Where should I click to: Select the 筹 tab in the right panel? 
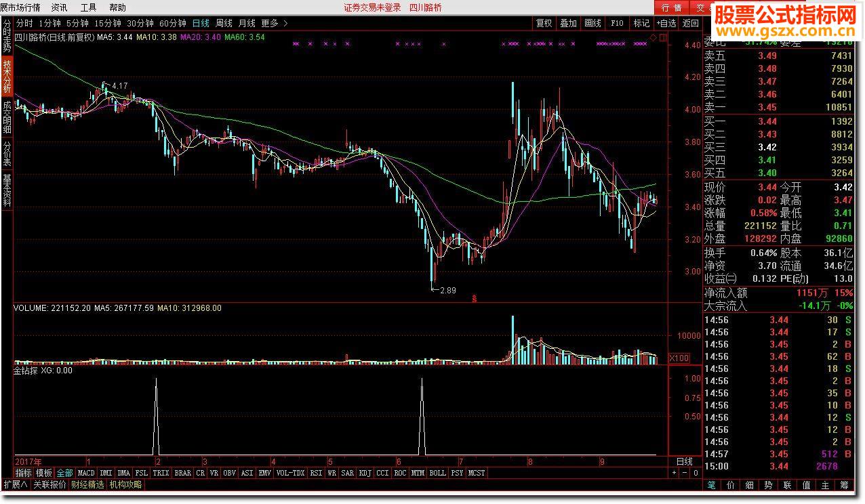point(845,485)
